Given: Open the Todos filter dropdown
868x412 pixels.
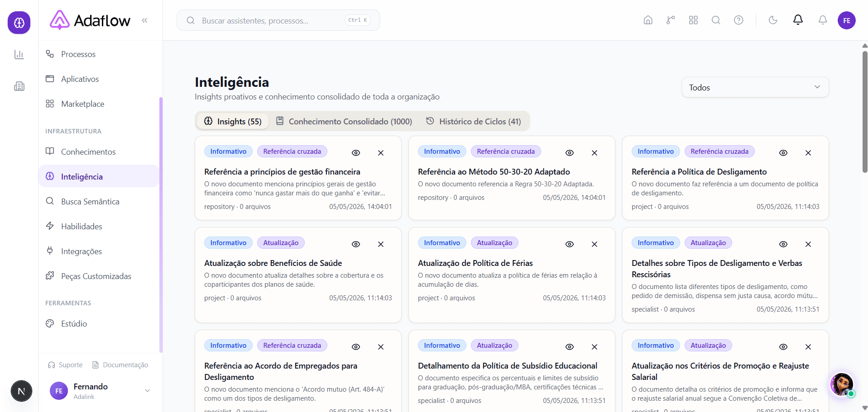Looking at the screenshot, I should click(755, 87).
